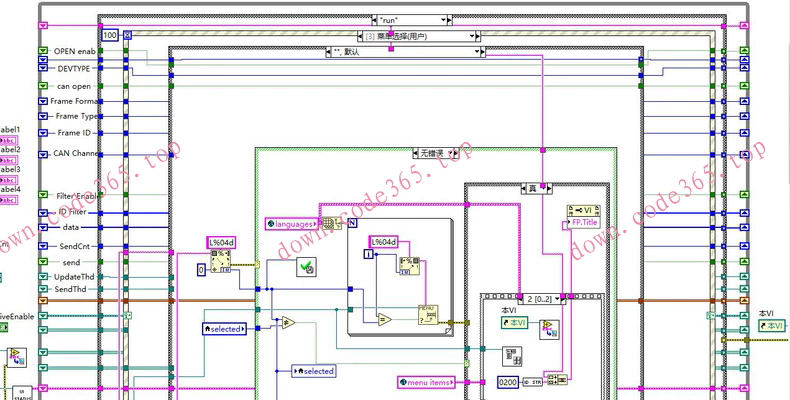Screen dimensions: 790x400
Task: Click the 0200 hex constant
Action: pos(508,382)
